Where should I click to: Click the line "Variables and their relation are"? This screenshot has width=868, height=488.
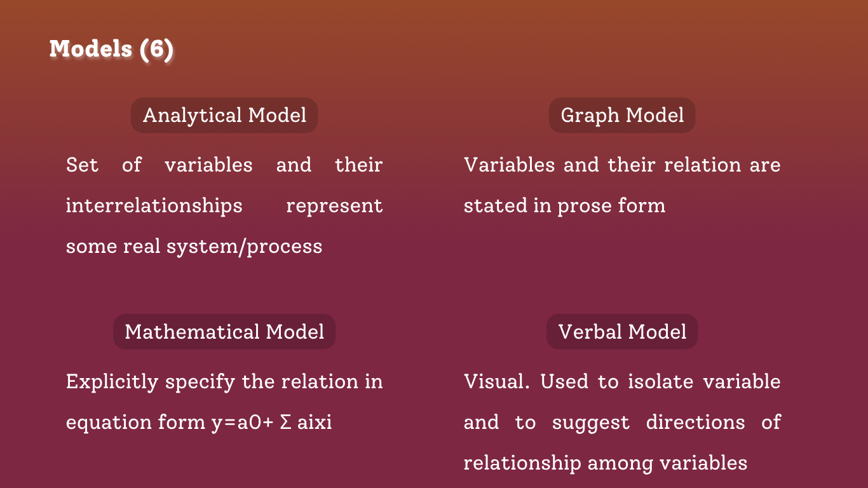point(622,165)
